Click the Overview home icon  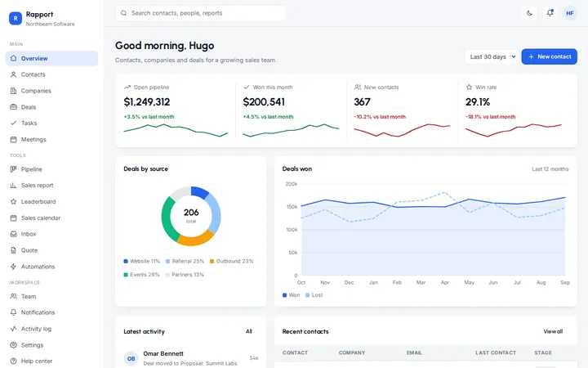(x=14, y=58)
